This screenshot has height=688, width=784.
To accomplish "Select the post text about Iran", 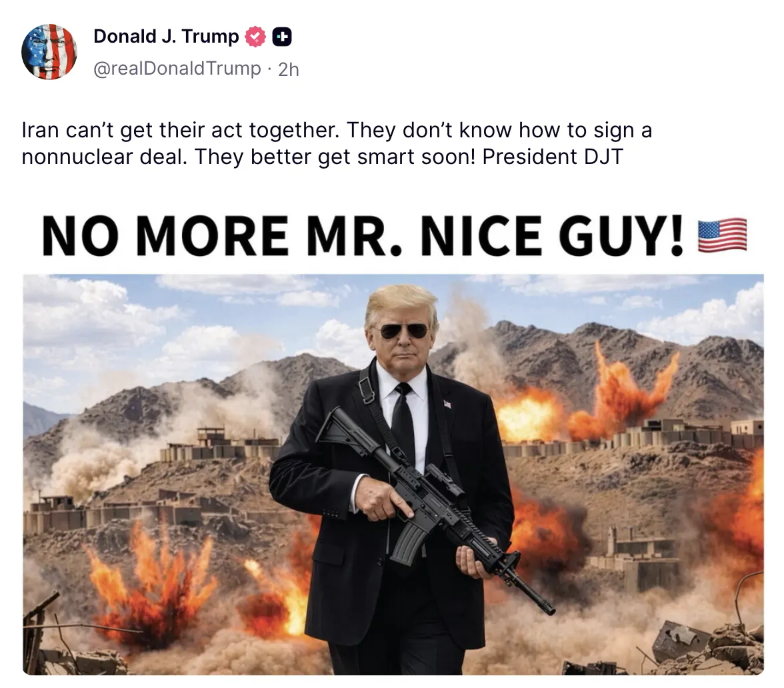I will coord(337,143).
